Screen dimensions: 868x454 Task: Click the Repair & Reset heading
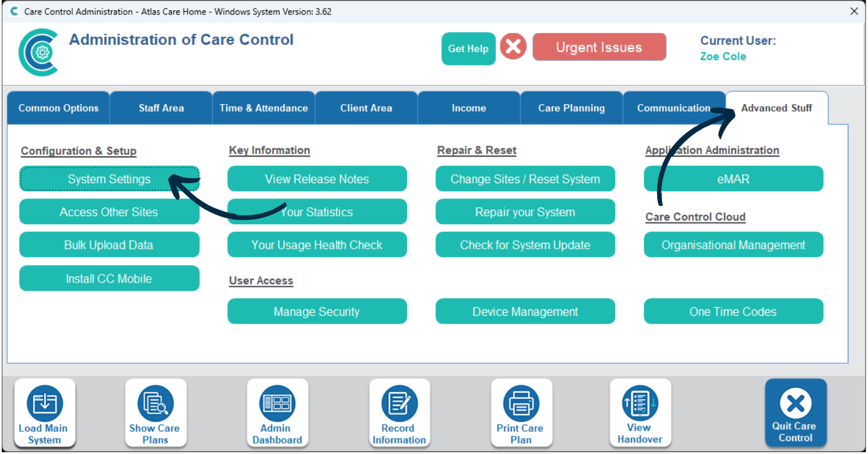click(477, 150)
